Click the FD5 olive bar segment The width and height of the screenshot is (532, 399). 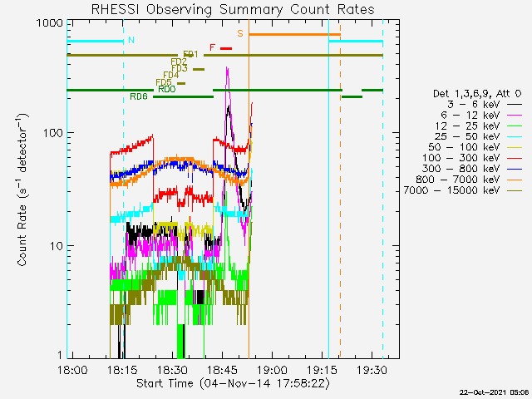181,83
